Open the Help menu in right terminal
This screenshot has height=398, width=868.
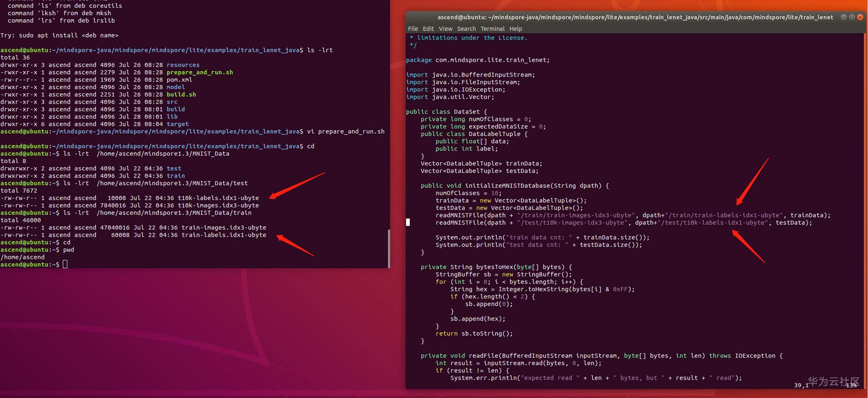pyautogui.click(x=516, y=29)
